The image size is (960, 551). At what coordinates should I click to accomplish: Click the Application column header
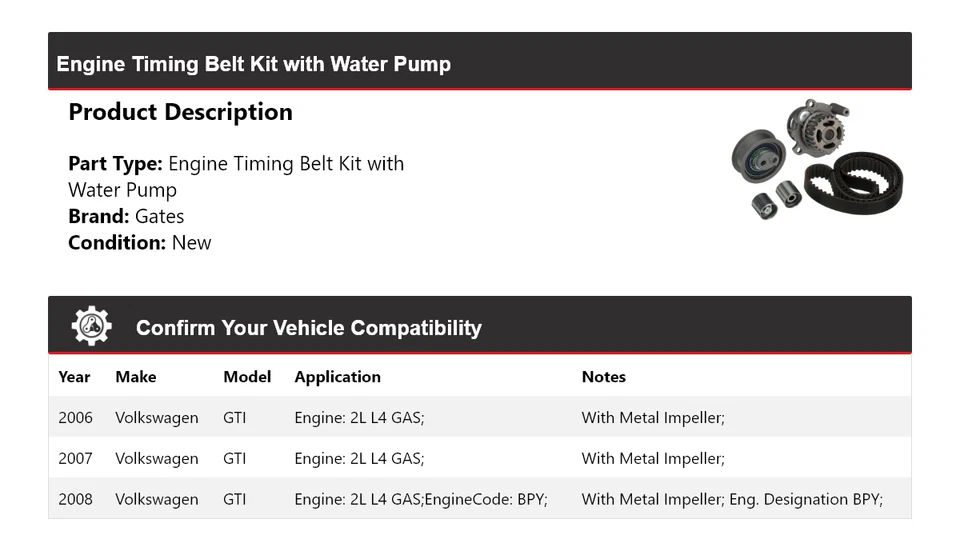coord(337,377)
